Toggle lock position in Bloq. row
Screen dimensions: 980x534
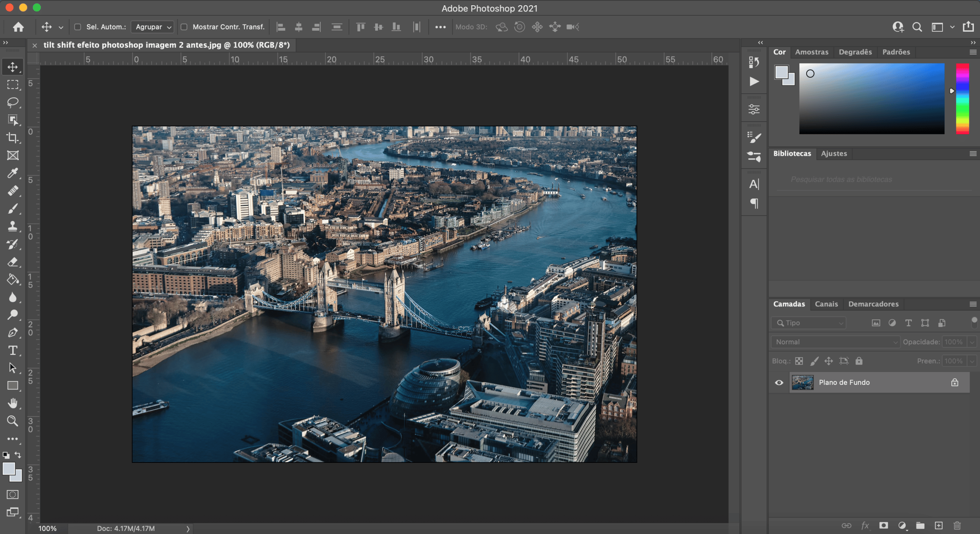point(829,361)
